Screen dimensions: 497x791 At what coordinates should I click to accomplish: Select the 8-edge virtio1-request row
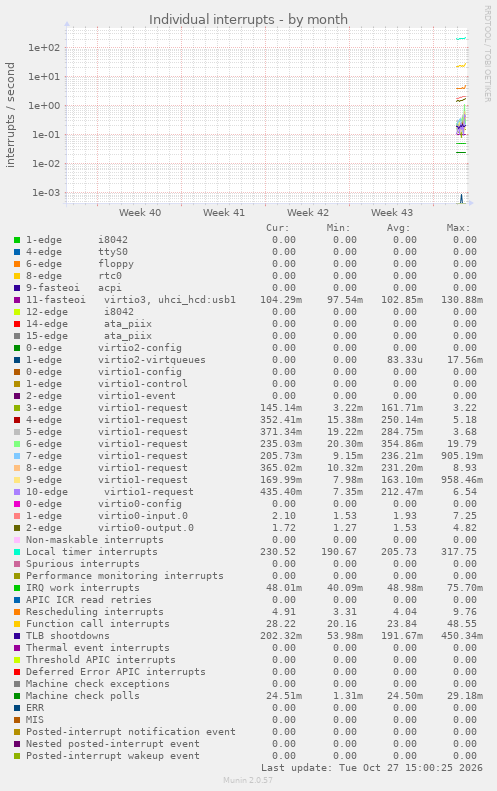[x=248, y=468]
